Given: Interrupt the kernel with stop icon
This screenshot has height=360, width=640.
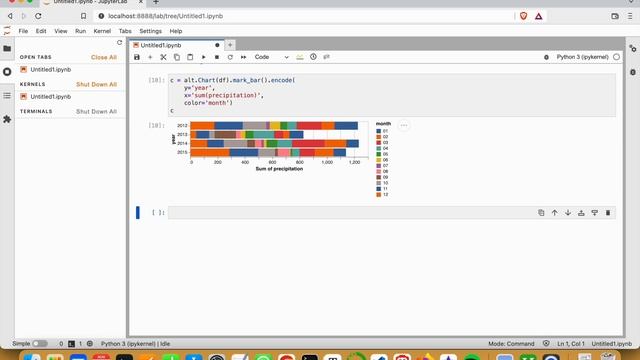Looking at the screenshot, I should click(217, 57).
